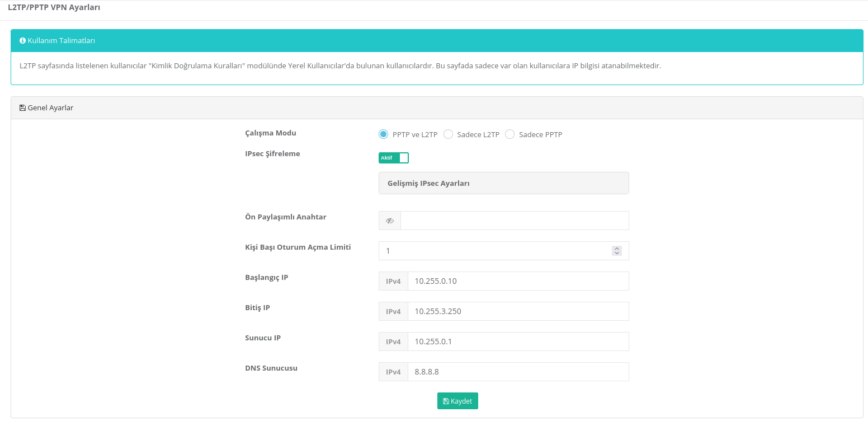The width and height of the screenshot is (868, 421).
Task: Save settings with the Kaydet button
Action: [x=457, y=401]
